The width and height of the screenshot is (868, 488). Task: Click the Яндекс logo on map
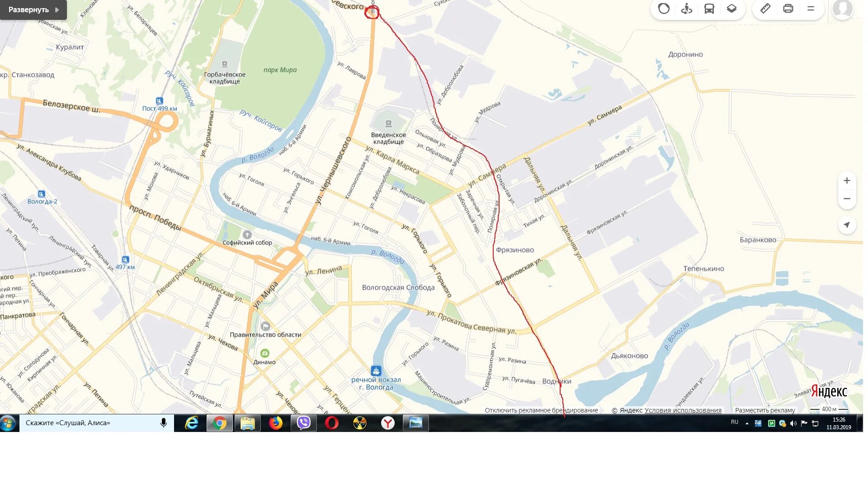coord(829,391)
